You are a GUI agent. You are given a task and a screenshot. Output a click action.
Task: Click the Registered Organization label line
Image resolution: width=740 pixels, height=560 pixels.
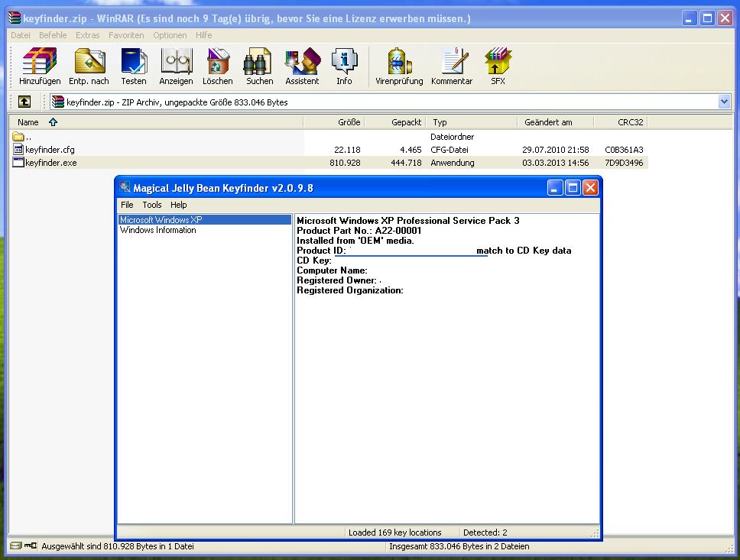point(349,290)
